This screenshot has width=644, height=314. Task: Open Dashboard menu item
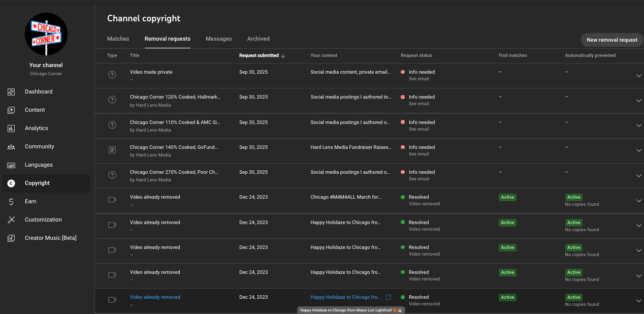point(46,92)
